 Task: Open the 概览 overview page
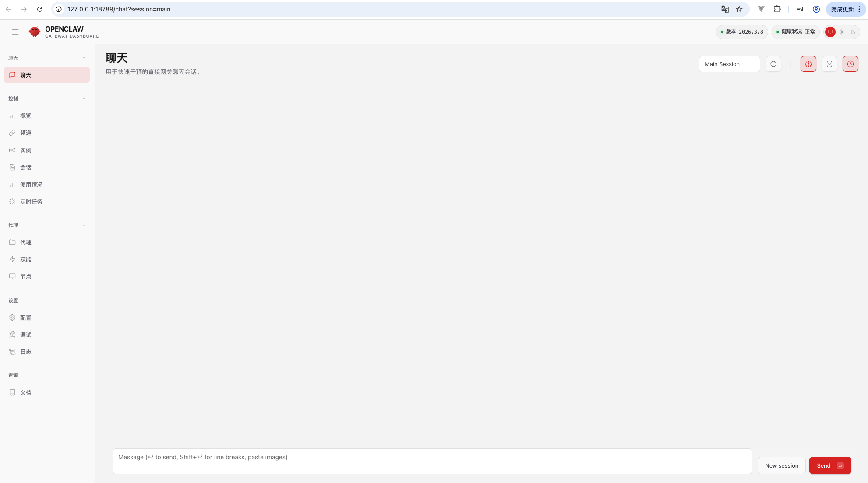pyautogui.click(x=47, y=116)
